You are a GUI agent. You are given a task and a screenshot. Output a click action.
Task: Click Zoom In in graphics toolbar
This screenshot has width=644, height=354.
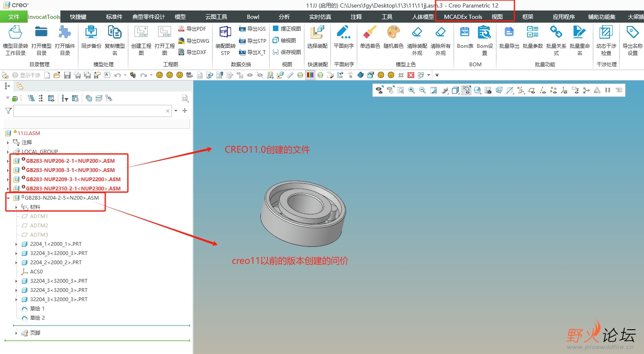click(412, 90)
